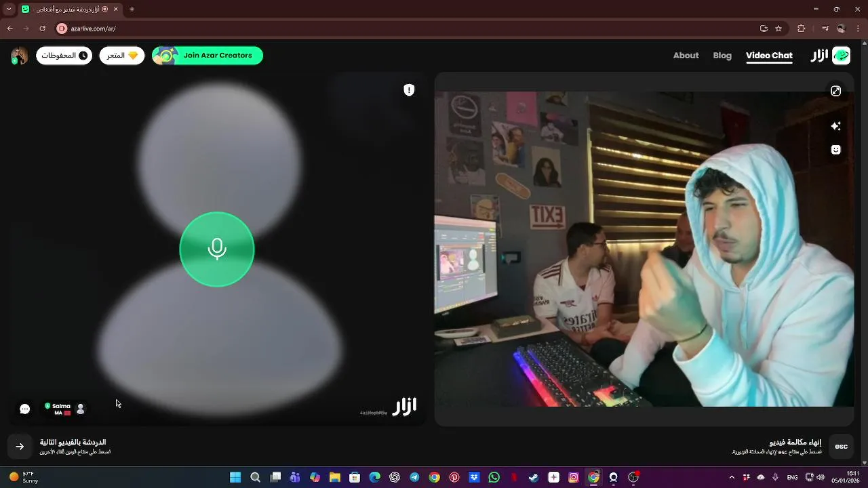Viewport: 868px width, 488px height.
Task: Open the Windows Start menu
Action: 235,477
